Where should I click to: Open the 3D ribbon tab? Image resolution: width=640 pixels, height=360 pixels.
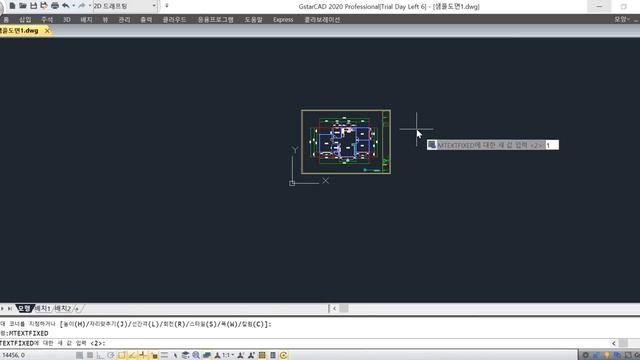(67, 20)
